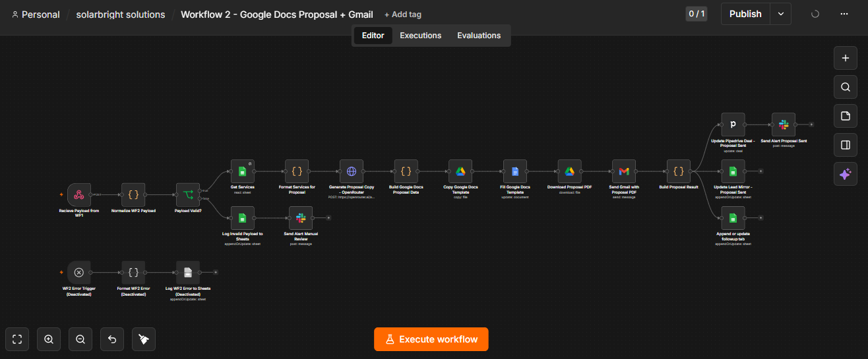The image size is (868, 359).
Task: Switch to the Executions tab
Action: [x=421, y=36]
